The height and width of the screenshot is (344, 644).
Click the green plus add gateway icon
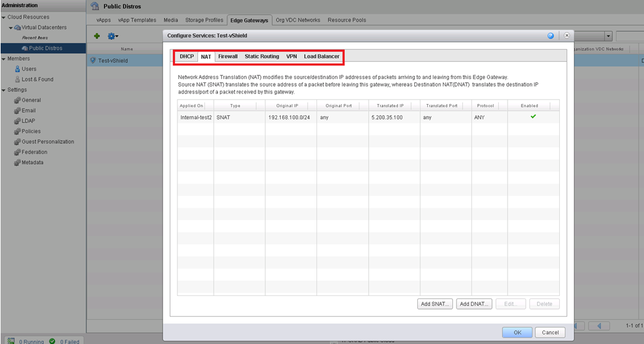97,37
